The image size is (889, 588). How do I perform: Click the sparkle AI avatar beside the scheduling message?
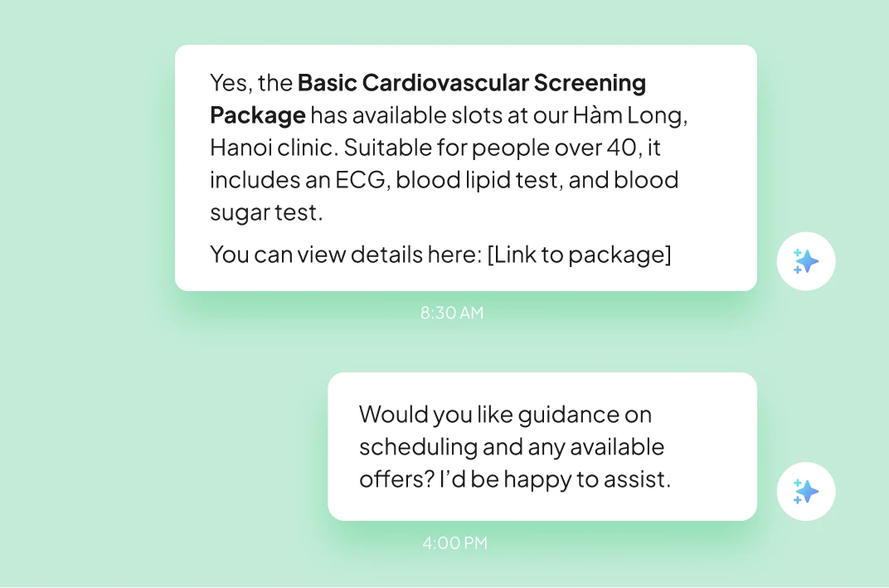[805, 492]
